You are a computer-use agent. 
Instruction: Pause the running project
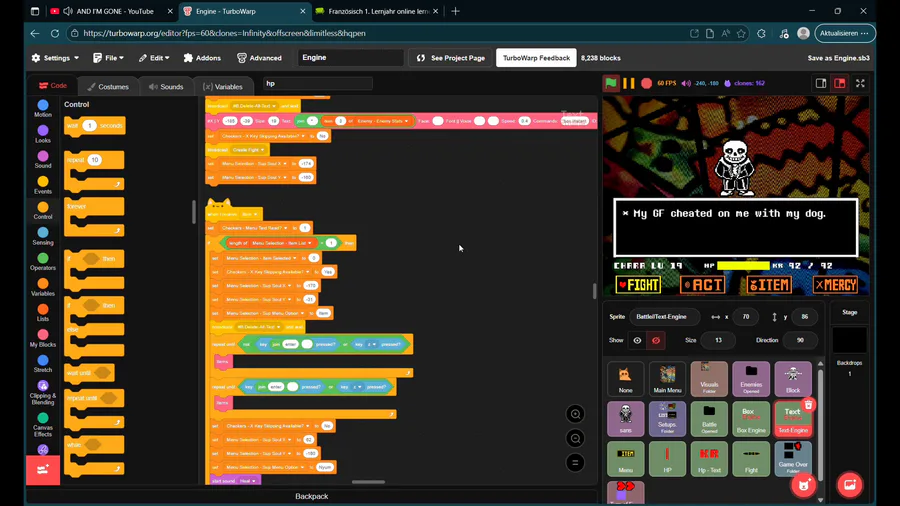tap(629, 83)
